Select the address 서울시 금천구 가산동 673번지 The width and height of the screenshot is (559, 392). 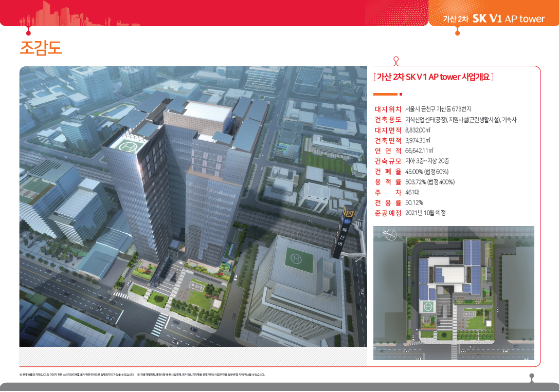(438, 109)
